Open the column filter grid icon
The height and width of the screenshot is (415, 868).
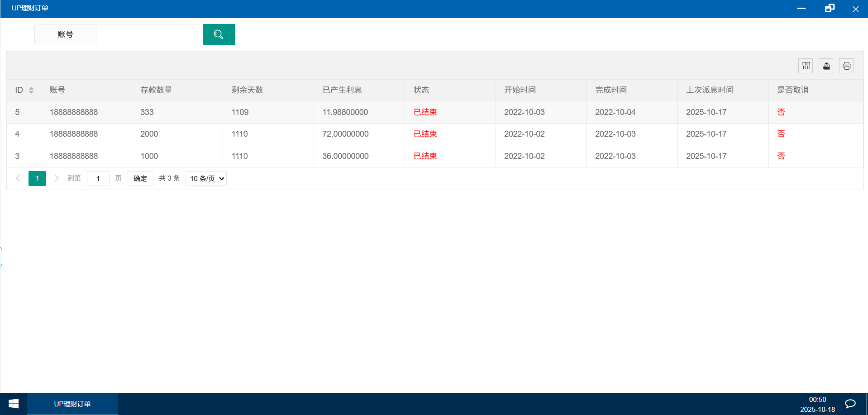click(806, 66)
